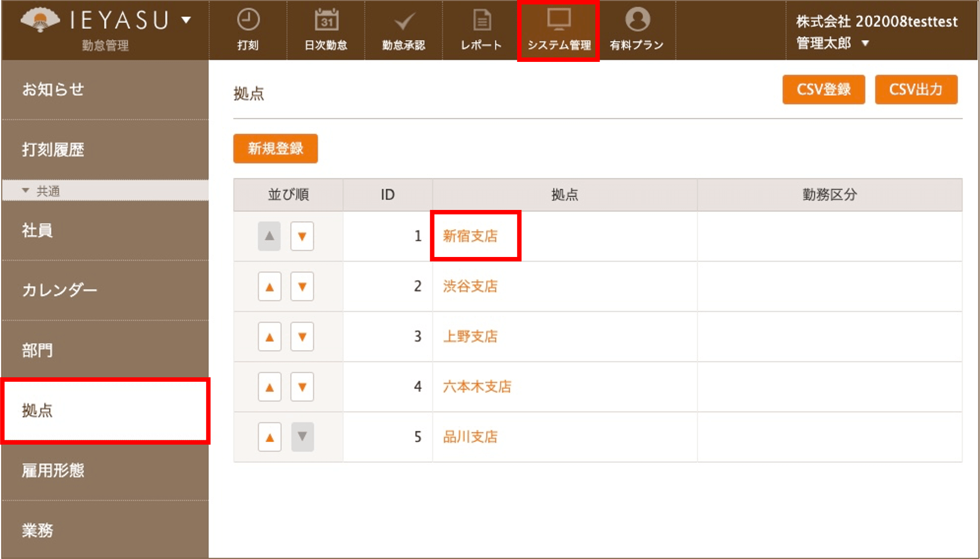Open 管理太郎 user account dropdown
Viewport: 980px width, 559px height.
pos(832,43)
